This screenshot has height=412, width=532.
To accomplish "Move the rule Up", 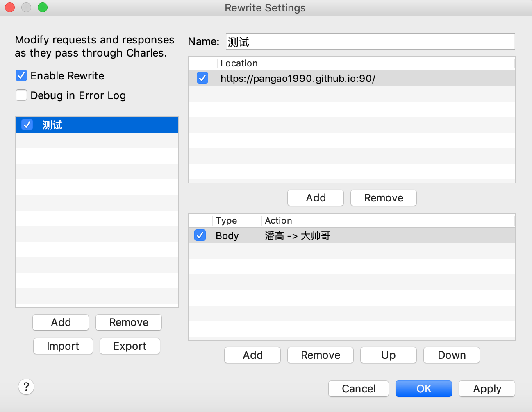I will point(389,355).
